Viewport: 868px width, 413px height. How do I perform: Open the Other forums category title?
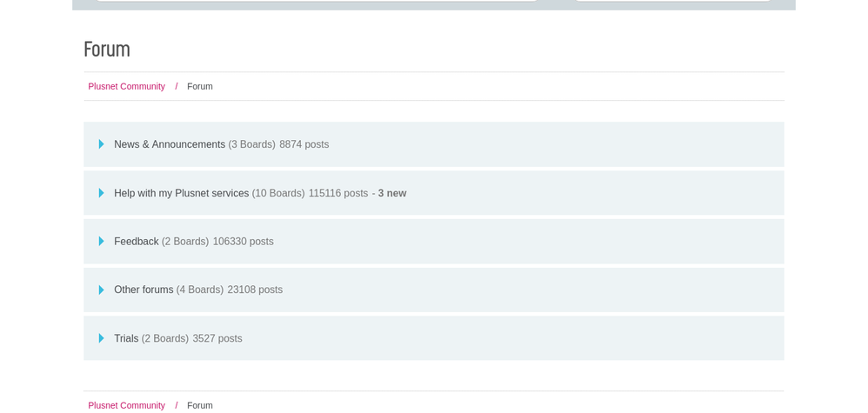click(x=144, y=290)
